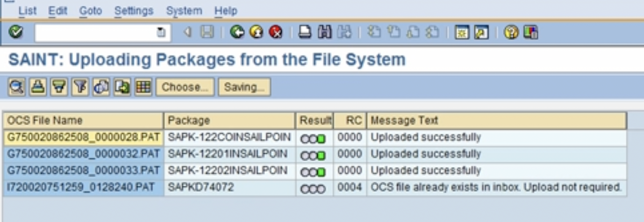This screenshot has height=222, width=644.
Task: Click the Previous Page icon
Action: click(x=394, y=32)
